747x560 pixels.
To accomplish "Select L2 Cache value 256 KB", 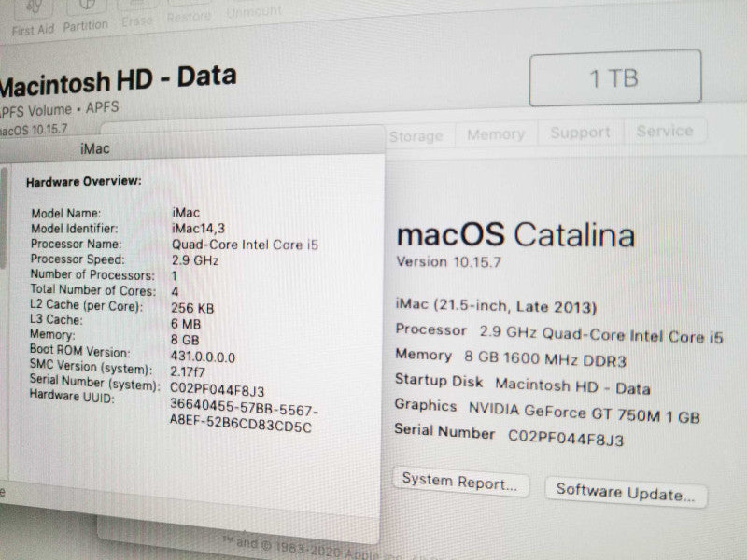I will pyautogui.click(x=192, y=308).
